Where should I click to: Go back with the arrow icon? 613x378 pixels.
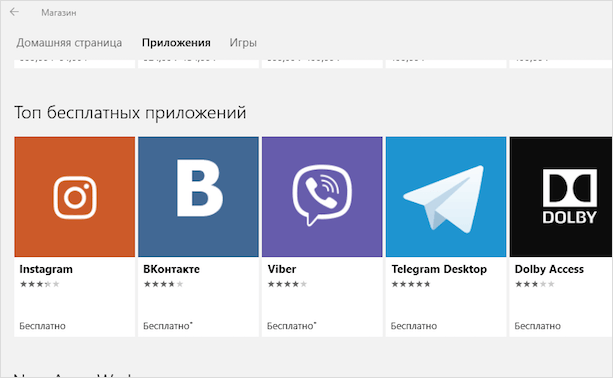point(14,12)
